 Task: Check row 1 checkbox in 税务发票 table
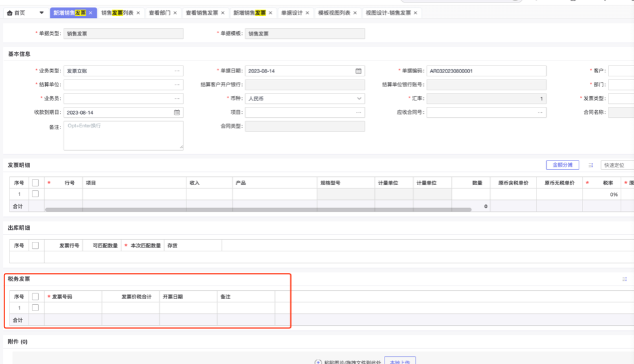click(36, 308)
